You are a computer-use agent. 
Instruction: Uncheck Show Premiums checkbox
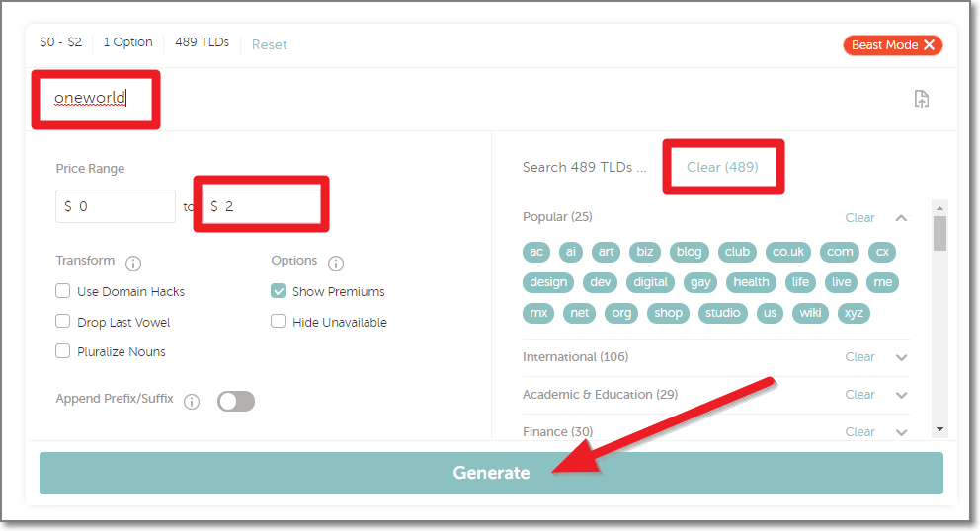(x=279, y=291)
